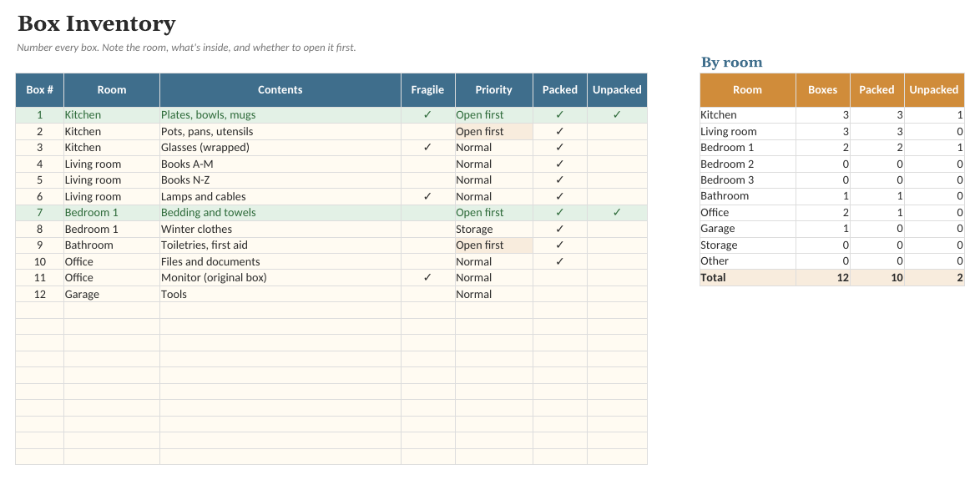Screen dimensions: 980x480
Task: Select the 'Files and documents' cell
Action: click(280, 261)
